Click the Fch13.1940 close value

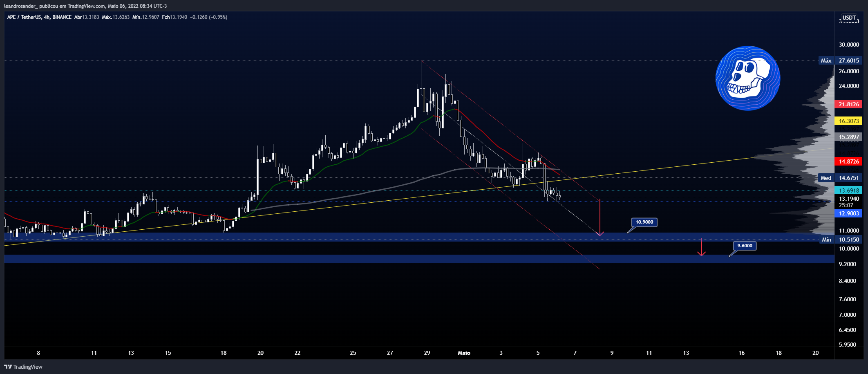point(174,17)
